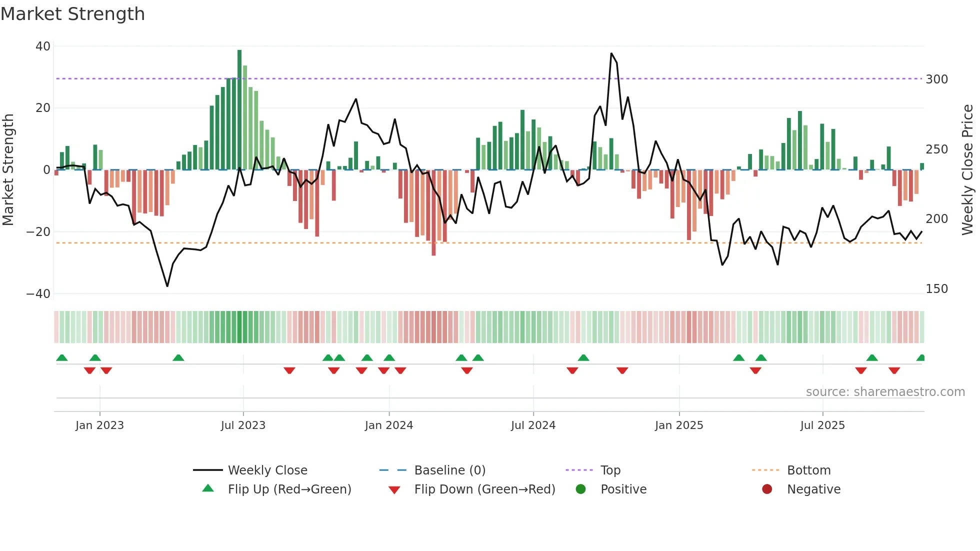980x551 pixels.
Task: Click the Jul 2023 x-axis label
Action: click(x=243, y=425)
